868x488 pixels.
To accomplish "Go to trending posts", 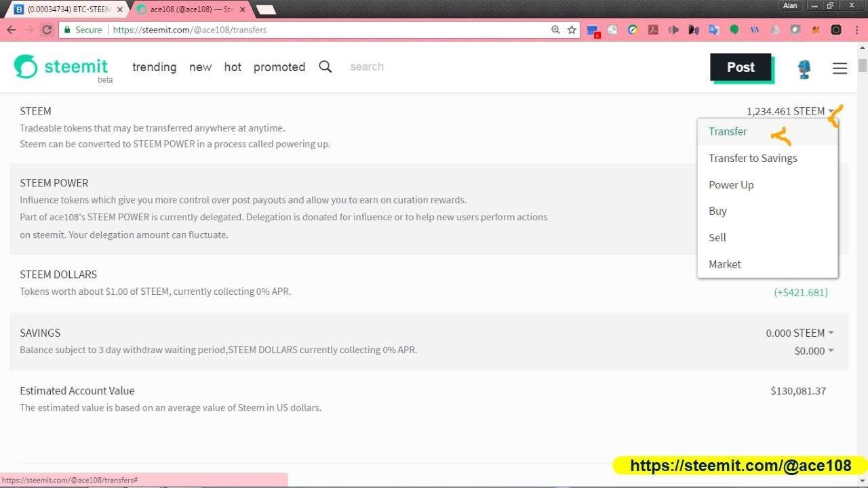I will [154, 67].
